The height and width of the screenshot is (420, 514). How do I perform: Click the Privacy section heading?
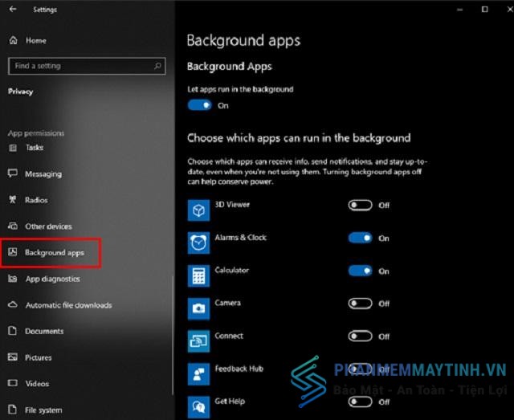click(21, 92)
